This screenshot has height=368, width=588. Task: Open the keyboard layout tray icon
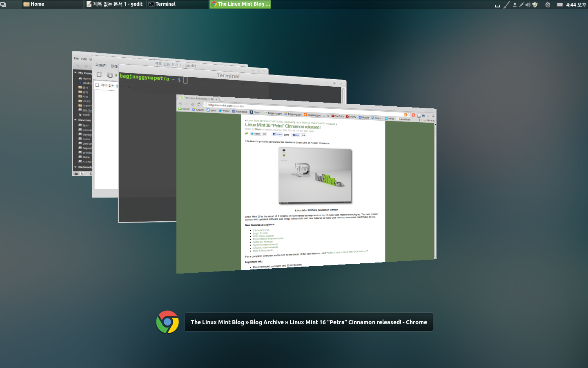(560, 5)
